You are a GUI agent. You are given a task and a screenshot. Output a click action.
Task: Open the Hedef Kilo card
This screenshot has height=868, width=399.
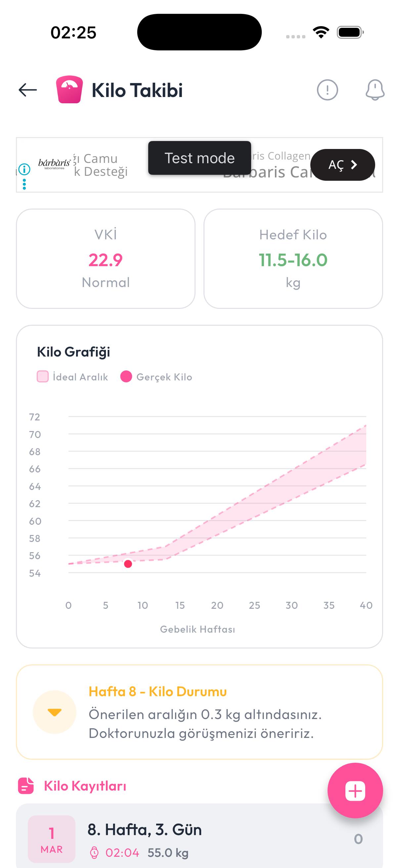pos(293,259)
